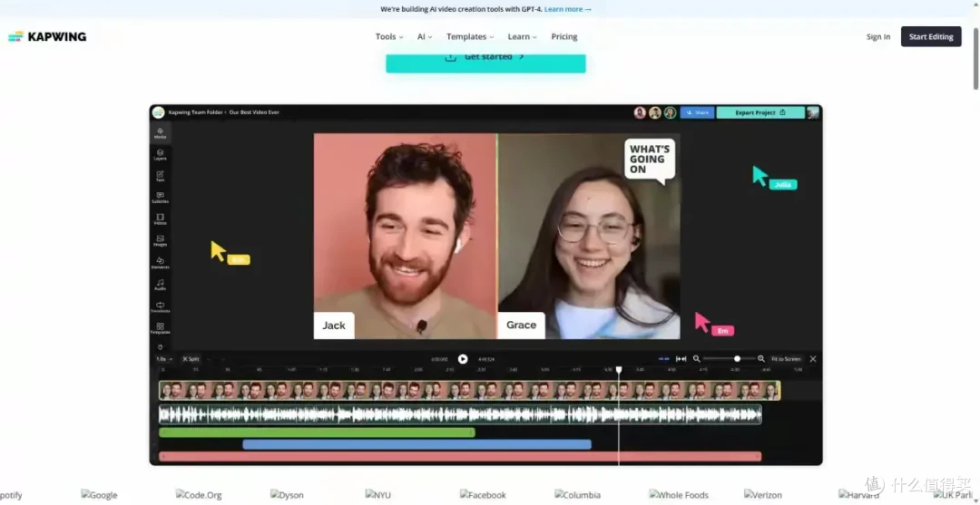The height and width of the screenshot is (505, 980).
Task: Follow the Learn more link in banner
Action: [x=567, y=9]
